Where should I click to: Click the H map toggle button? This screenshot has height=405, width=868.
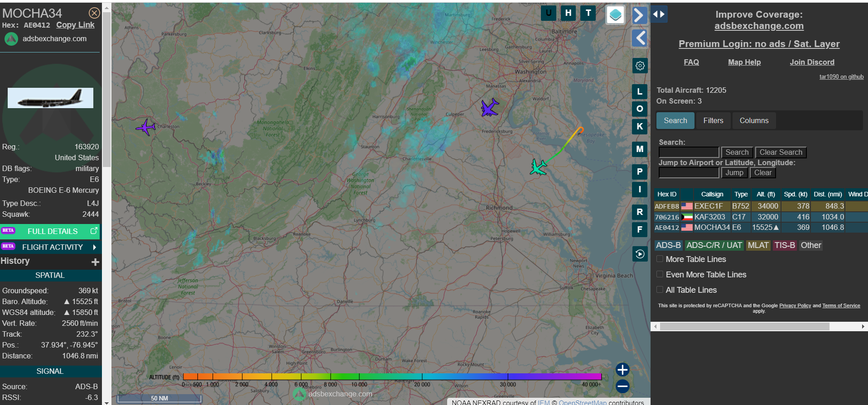coord(569,13)
